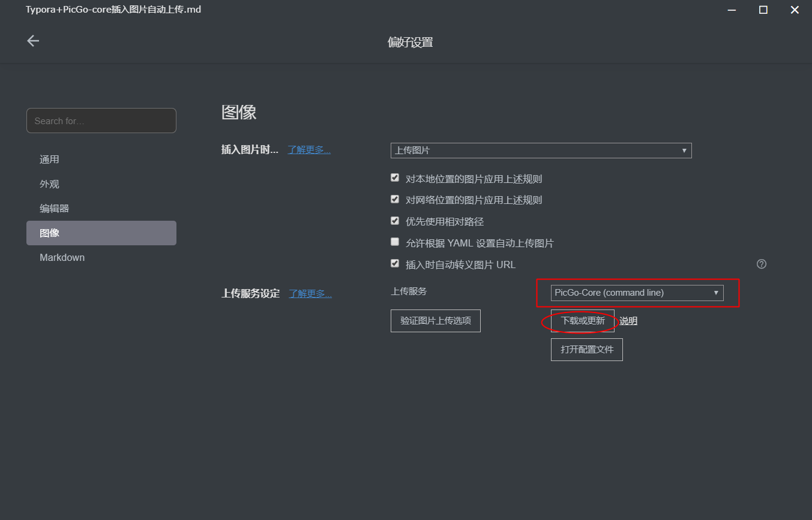Go back using the left arrow icon
Screen dimensions: 812x520
pyautogui.click(x=33, y=41)
